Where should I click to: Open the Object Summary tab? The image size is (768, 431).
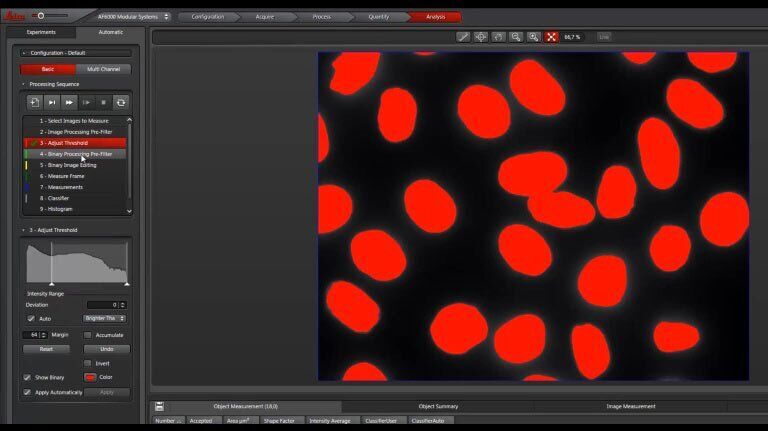click(438, 406)
